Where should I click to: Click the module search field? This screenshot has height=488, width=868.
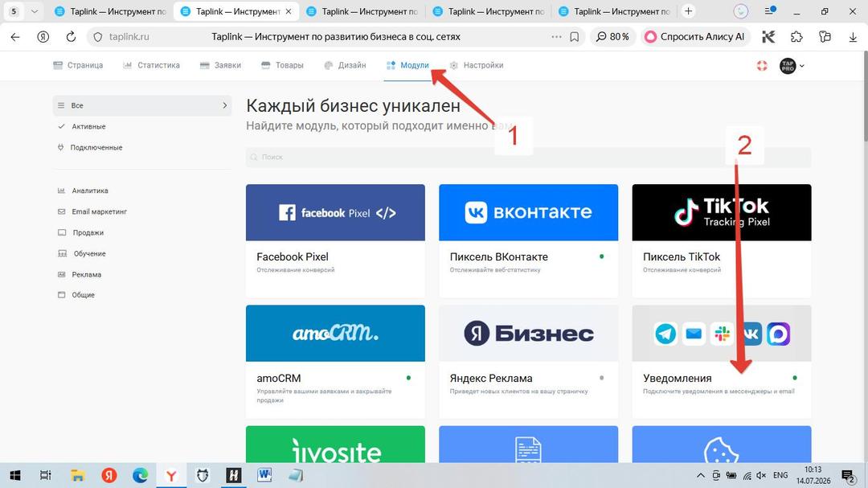528,158
